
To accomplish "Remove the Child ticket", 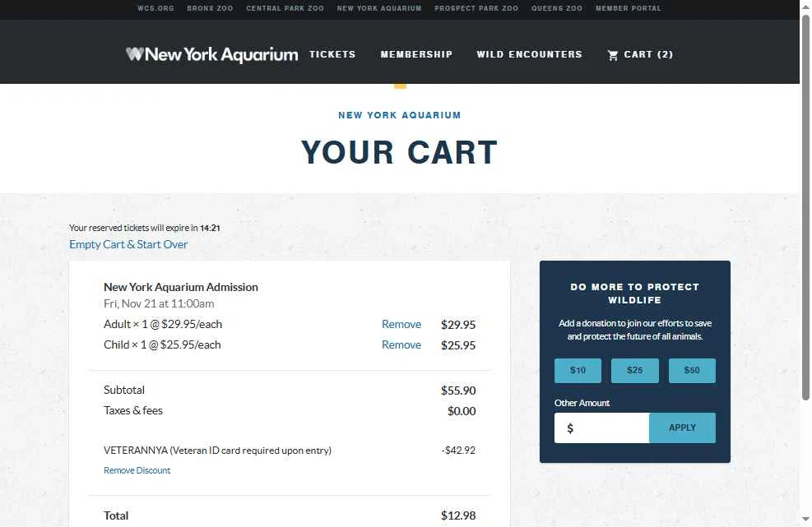I will tap(401, 344).
